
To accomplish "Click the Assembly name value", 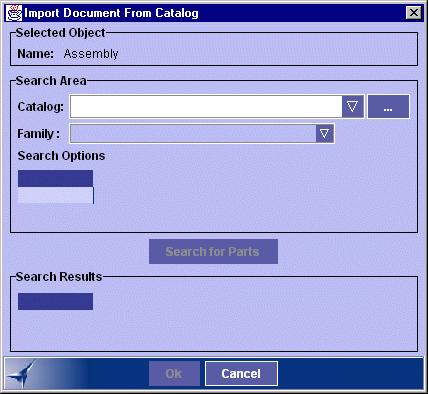I will 91,54.
